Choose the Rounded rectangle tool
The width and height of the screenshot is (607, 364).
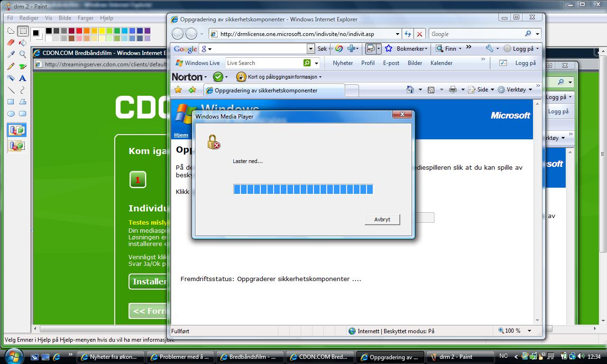tap(23, 114)
